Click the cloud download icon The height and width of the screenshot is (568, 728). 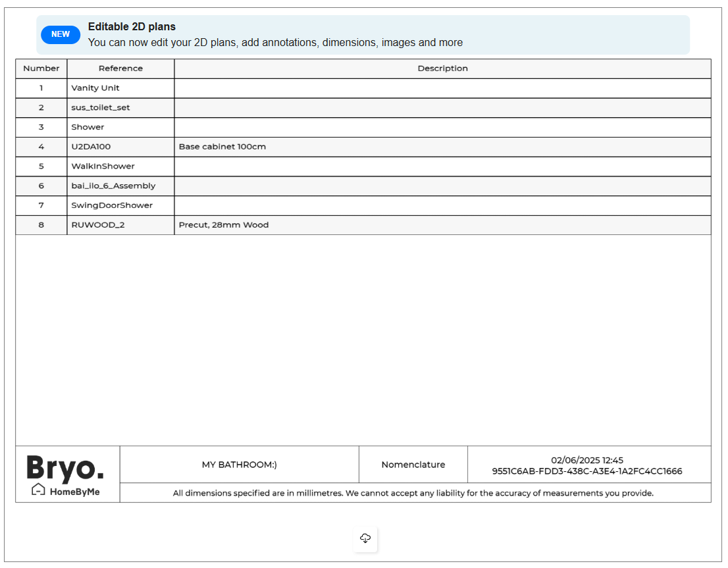(365, 539)
